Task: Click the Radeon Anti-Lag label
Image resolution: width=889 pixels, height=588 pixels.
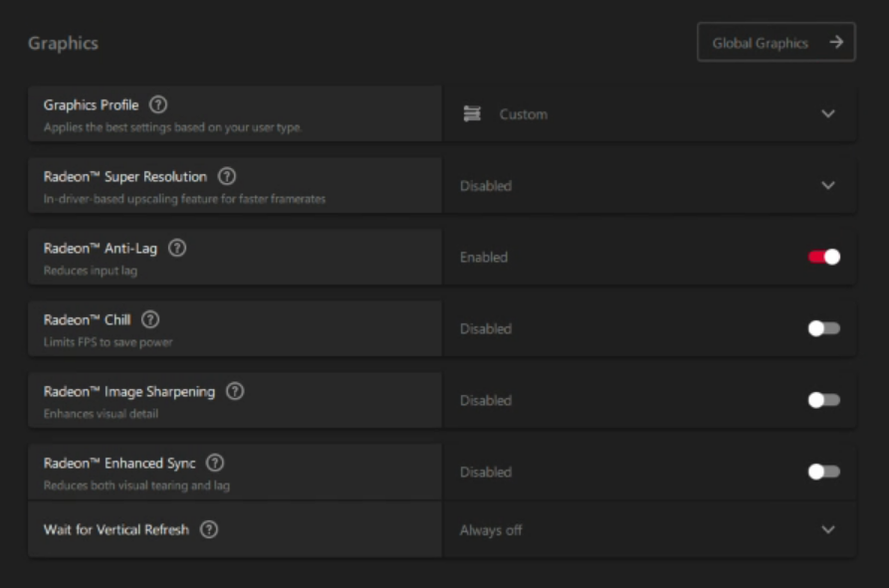Action: (x=101, y=249)
